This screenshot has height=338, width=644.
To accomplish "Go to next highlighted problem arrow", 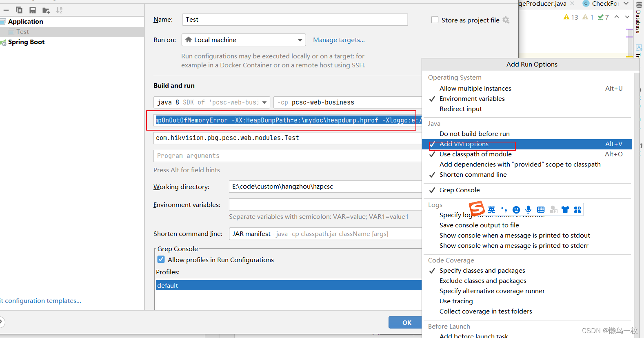I will pyautogui.click(x=627, y=17).
